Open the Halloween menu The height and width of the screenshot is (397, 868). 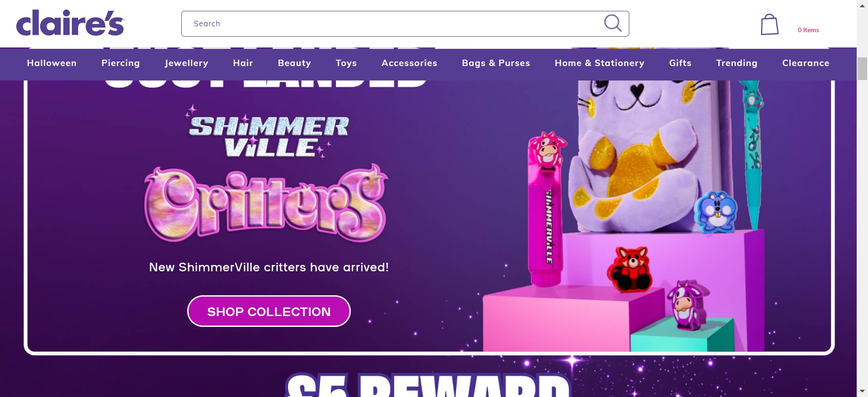(x=52, y=63)
